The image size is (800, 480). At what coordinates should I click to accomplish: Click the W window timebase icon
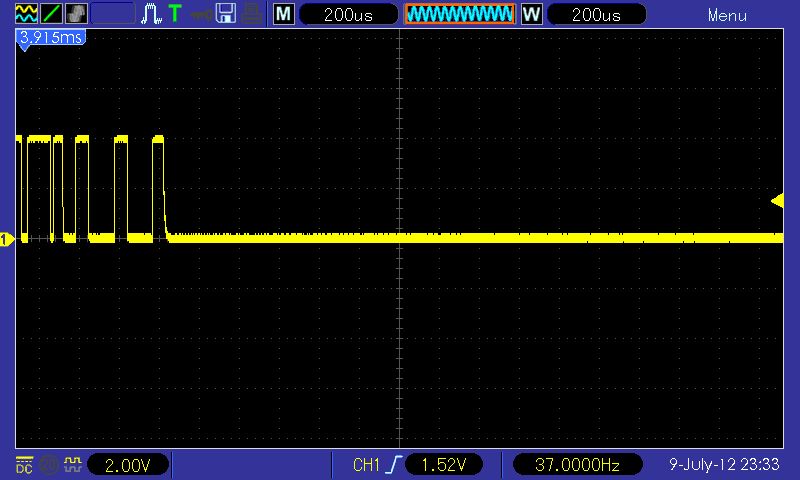[x=532, y=14]
